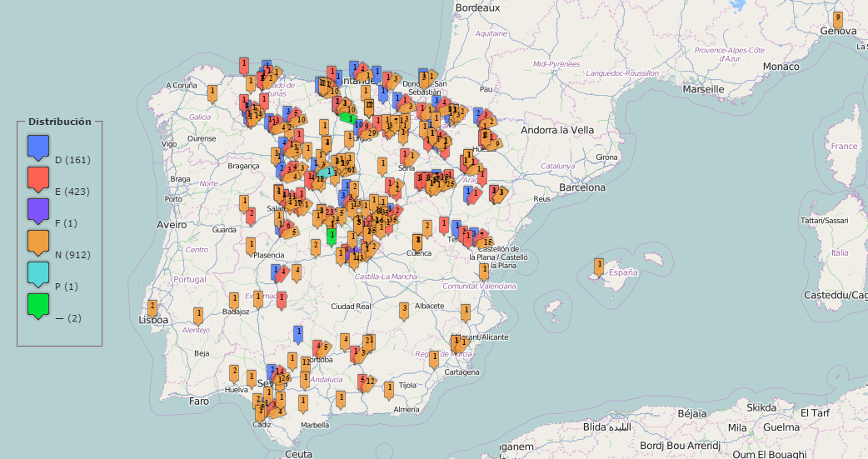Image resolution: width=868 pixels, height=459 pixels.
Task: Click the green dash legend swatch
Action: [x=38, y=306]
